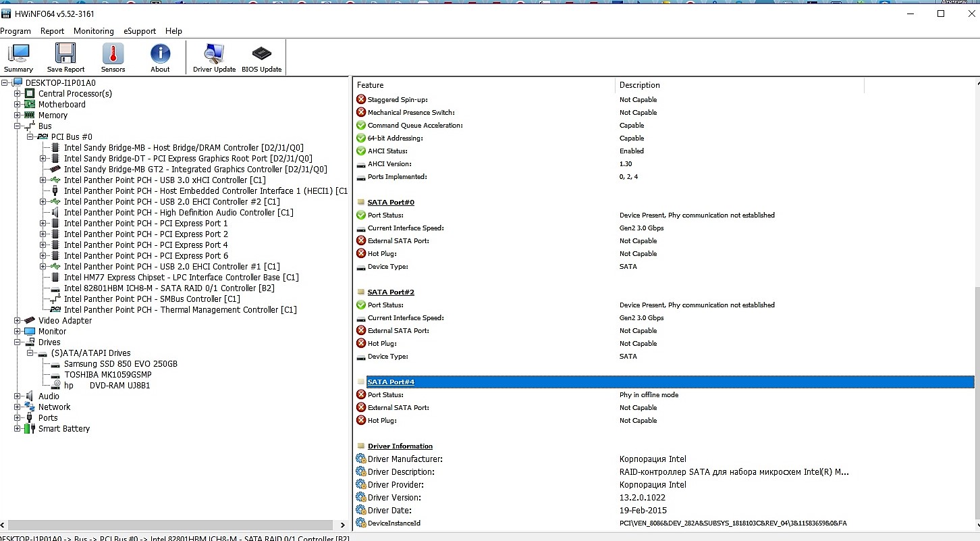Expand the Video Adapter node
This screenshot has height=541, width=980.
(x=18, y=320)
